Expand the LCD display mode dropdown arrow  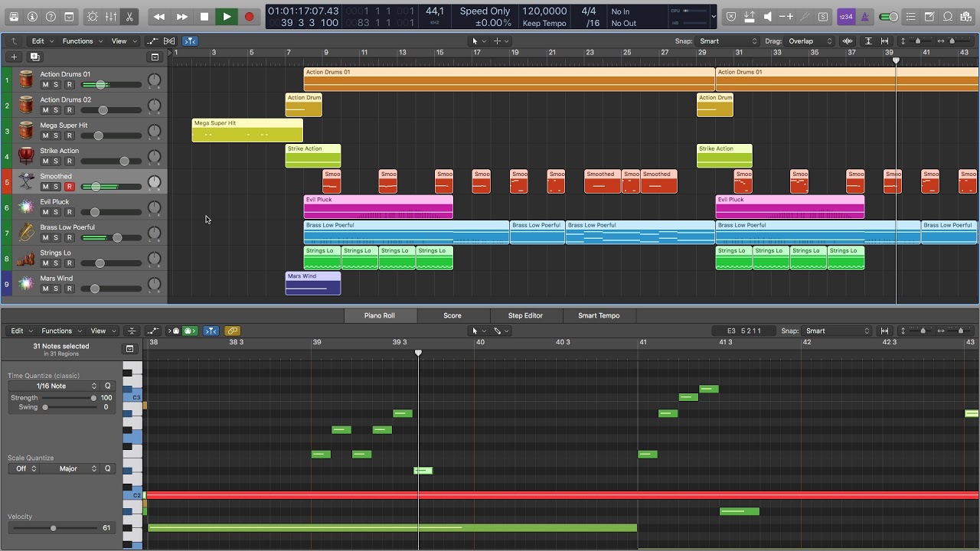tap(714, 16)
